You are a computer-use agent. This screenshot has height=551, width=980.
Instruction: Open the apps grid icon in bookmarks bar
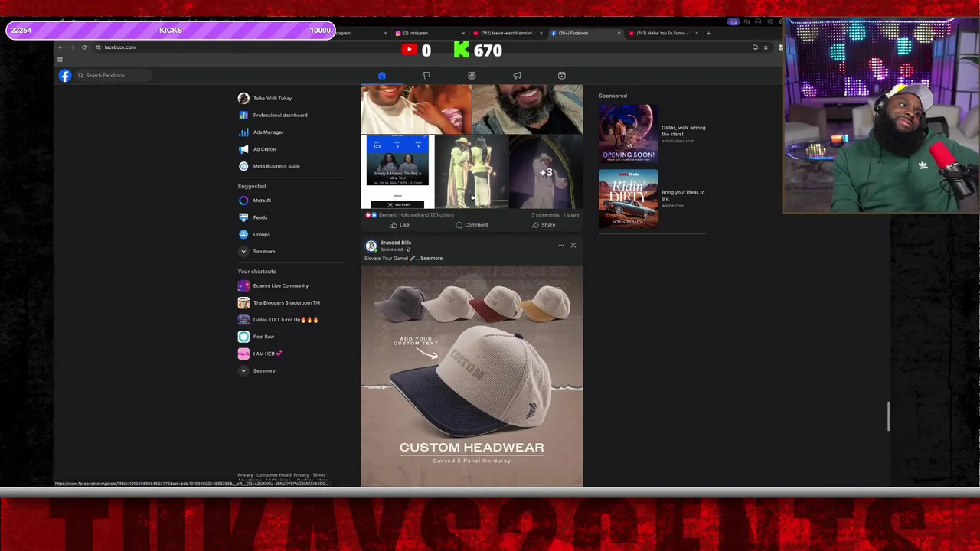[x=60, y=60]
